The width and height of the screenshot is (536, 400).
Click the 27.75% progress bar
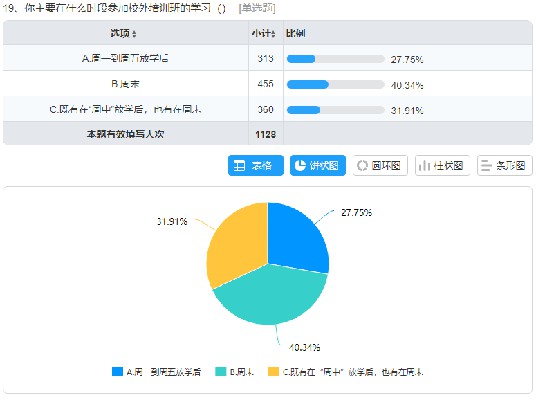[x=336, y=59]
